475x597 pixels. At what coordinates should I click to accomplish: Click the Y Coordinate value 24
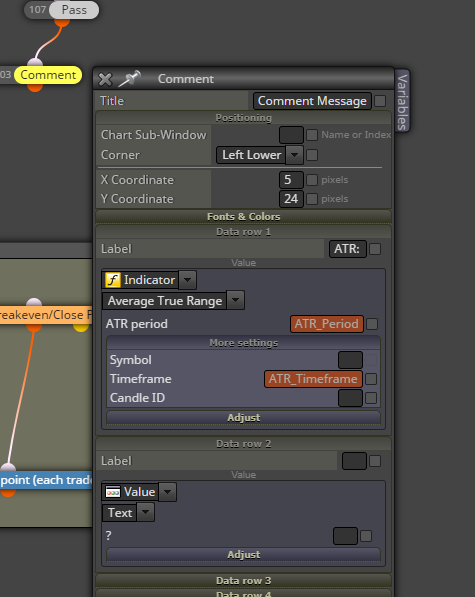pyautogui.click(x=291, y=199)
